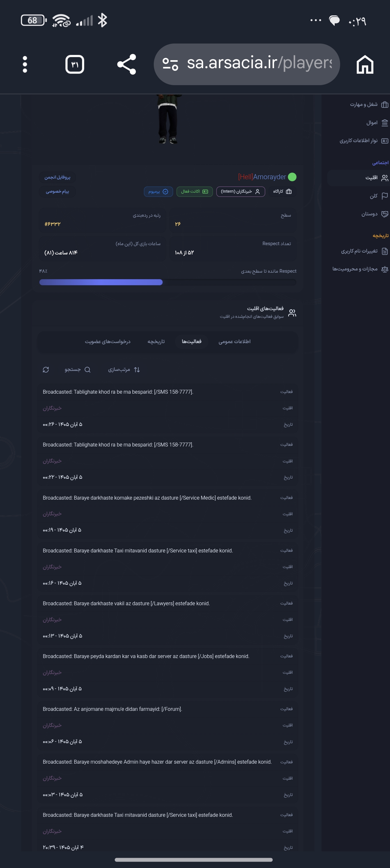Click the کاراگاه badge
The width and height of the screenshot is (390, 868).
[282, 191]
